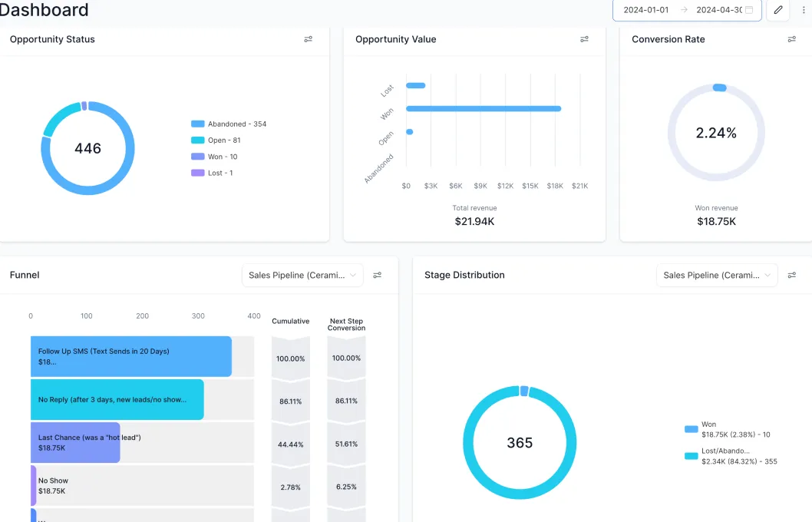This screenshot has width=812, height=522.
Task: Open Stage Distribution filter settings icon
Action: click(792, 275)
